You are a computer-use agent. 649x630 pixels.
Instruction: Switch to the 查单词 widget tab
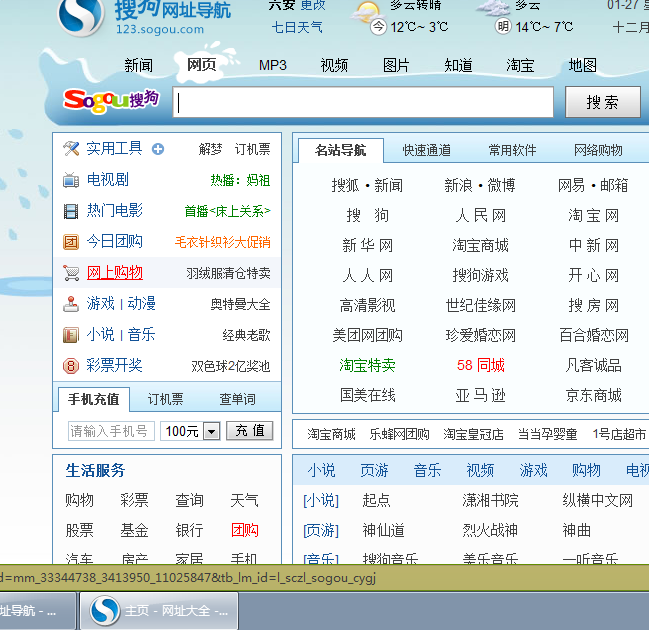click(237, 399)
